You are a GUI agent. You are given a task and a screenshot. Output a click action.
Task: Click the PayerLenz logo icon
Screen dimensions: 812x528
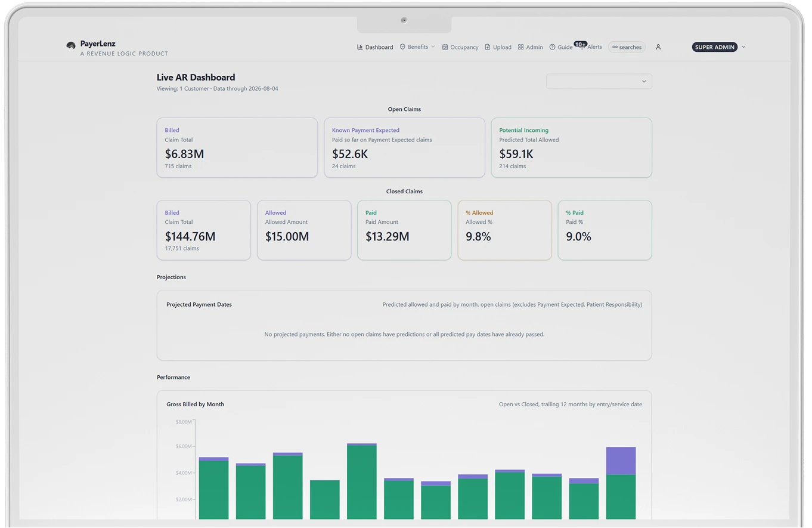pyautogui.click(x=71, y=45)
